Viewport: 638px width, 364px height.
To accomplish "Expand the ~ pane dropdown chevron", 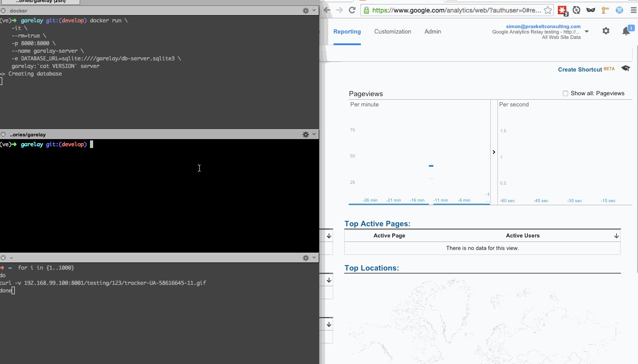I will 314,258.
